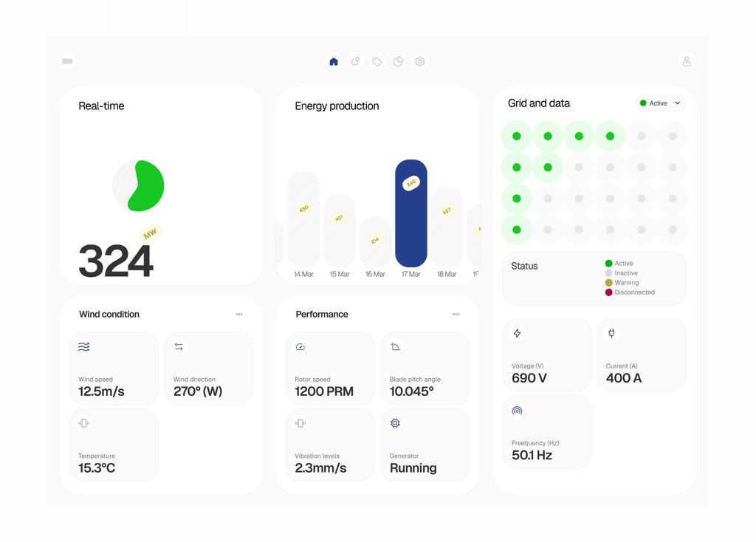
Task: Open the pie chart reports icon
Action: pyautogui.click(x=398, y=62)
